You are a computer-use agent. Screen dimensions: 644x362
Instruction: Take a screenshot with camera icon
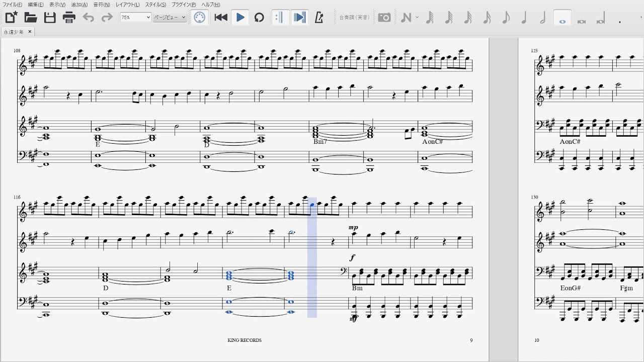384,18
